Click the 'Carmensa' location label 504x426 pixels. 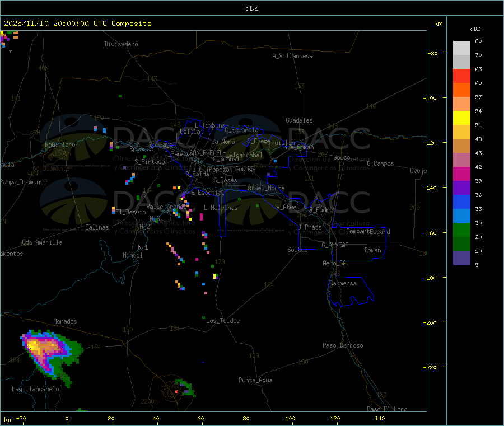pyautogui.click(x=343, y=283)
